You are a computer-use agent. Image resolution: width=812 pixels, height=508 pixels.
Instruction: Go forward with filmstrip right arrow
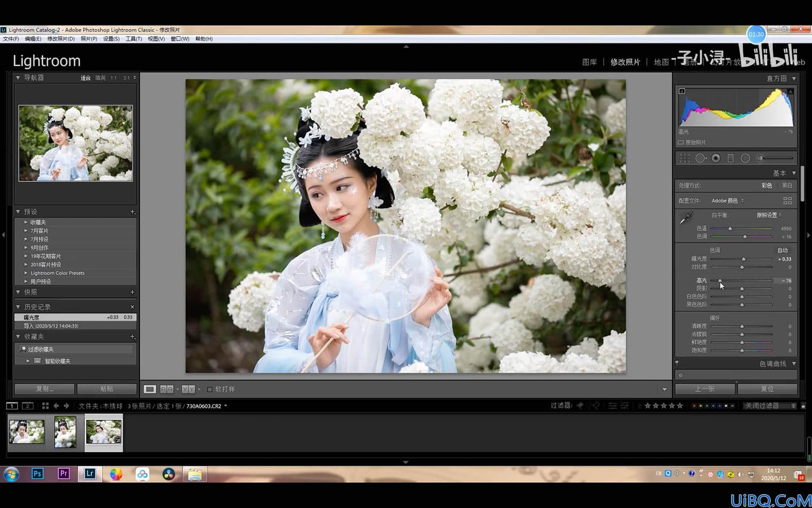pyautogui.click(x=66, y=406)
